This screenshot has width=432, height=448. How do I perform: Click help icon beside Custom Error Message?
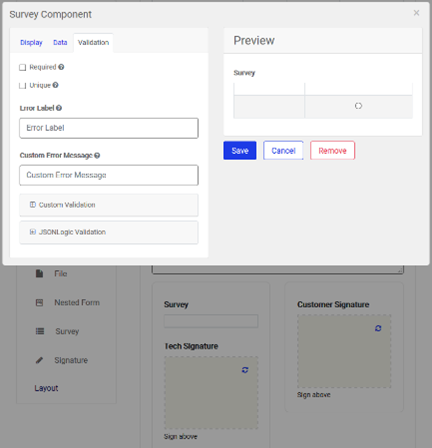pos(97,155)
